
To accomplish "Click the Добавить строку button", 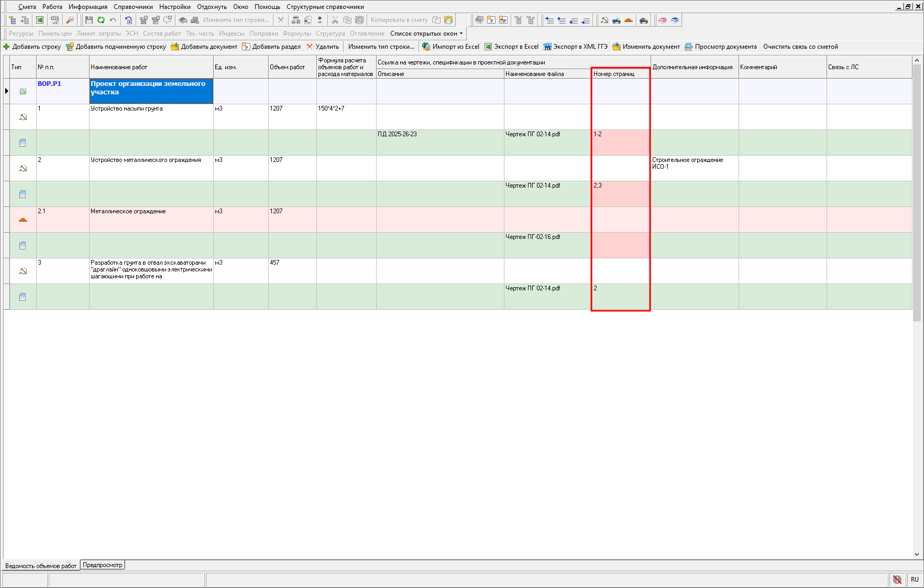I will point(32,47).
